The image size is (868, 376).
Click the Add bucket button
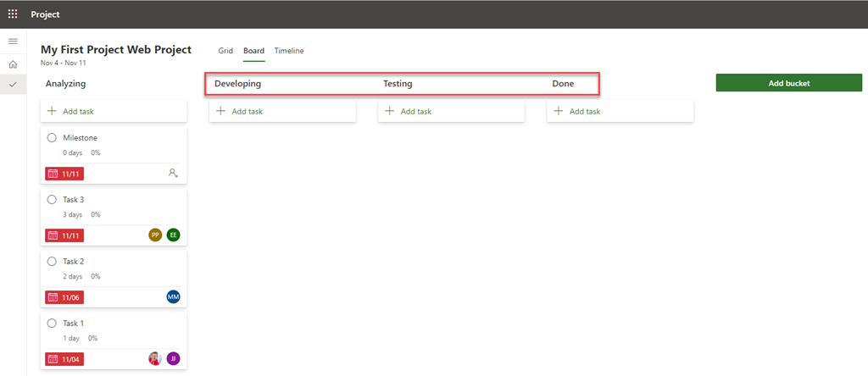click(788, 83)
